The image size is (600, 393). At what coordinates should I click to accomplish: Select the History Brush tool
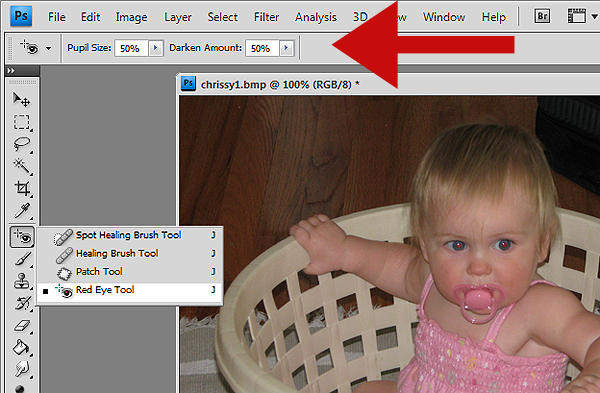[x=22, y=303]
